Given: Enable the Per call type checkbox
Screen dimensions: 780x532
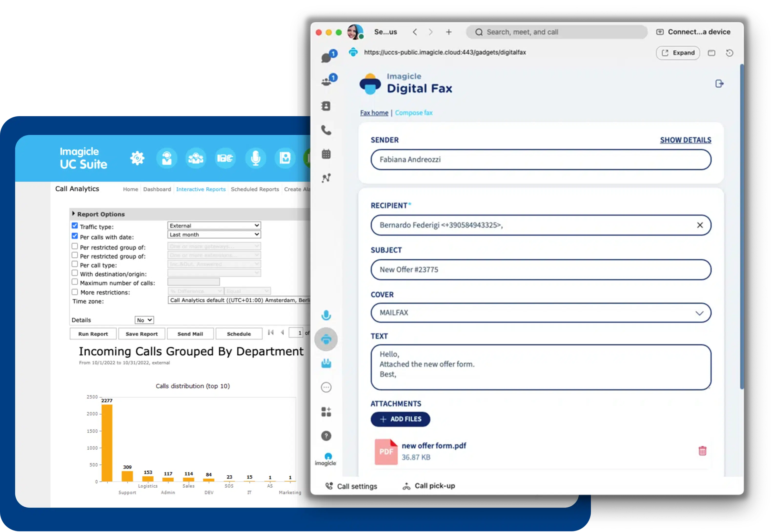Looking at the screenshot, I should [75, 264].
